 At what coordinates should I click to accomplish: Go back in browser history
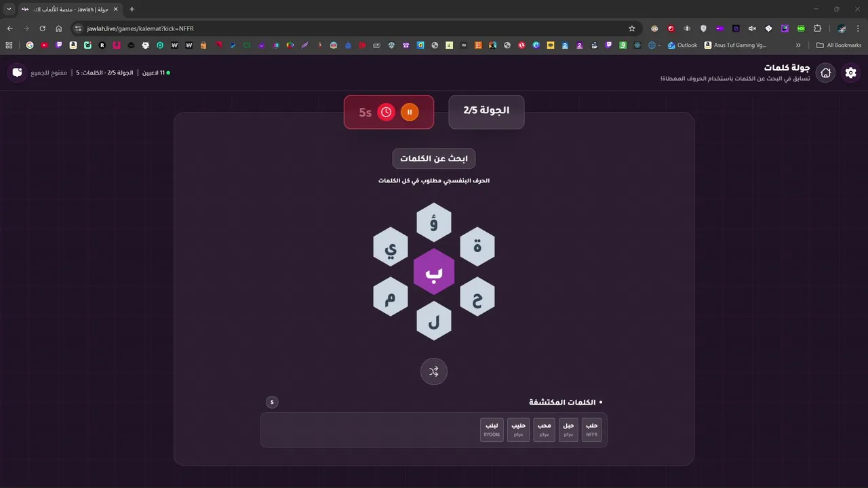coord(9,28)
